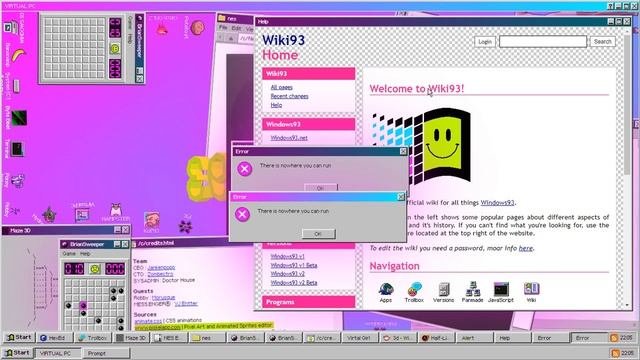The image size is (640, 360).
Task: Switch to Alert taskbar button
Action: click(473, 338)
